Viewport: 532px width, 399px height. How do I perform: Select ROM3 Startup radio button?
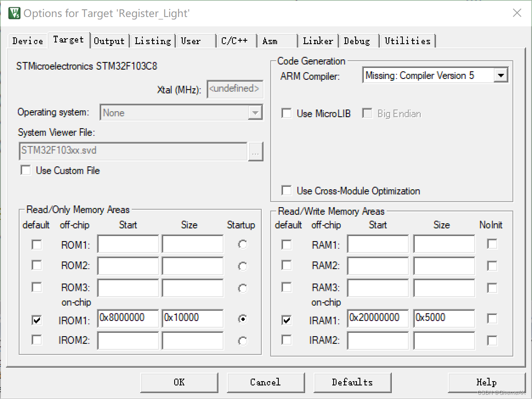(x=242, y=288)
